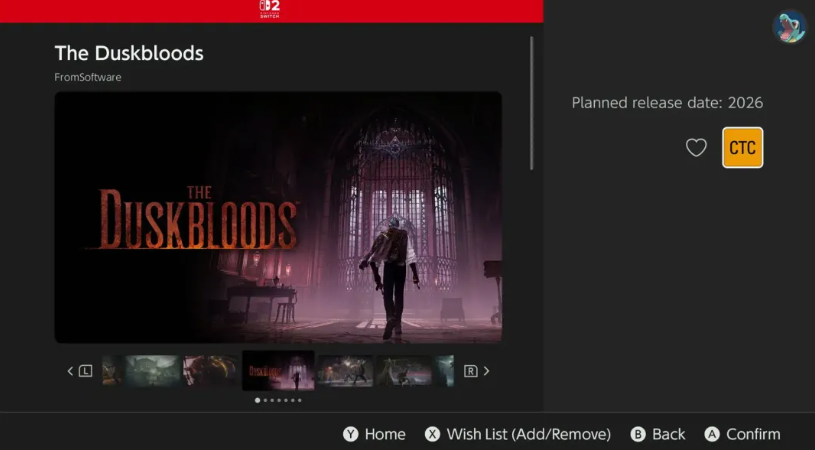This screenshot has width=815, height=450.
Task: Open the user profile avatar
Action: coord(789,27)
